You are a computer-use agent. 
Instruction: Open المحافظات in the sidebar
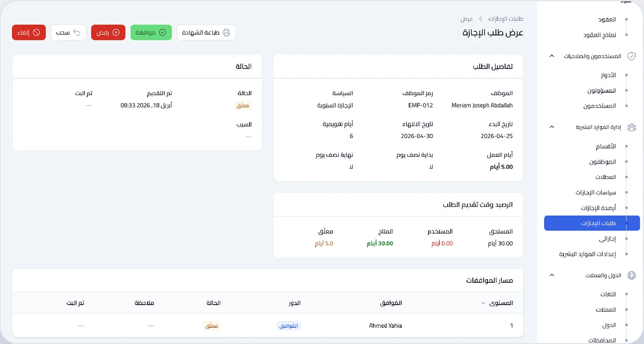pyautogui.click(x=603, y=340)
